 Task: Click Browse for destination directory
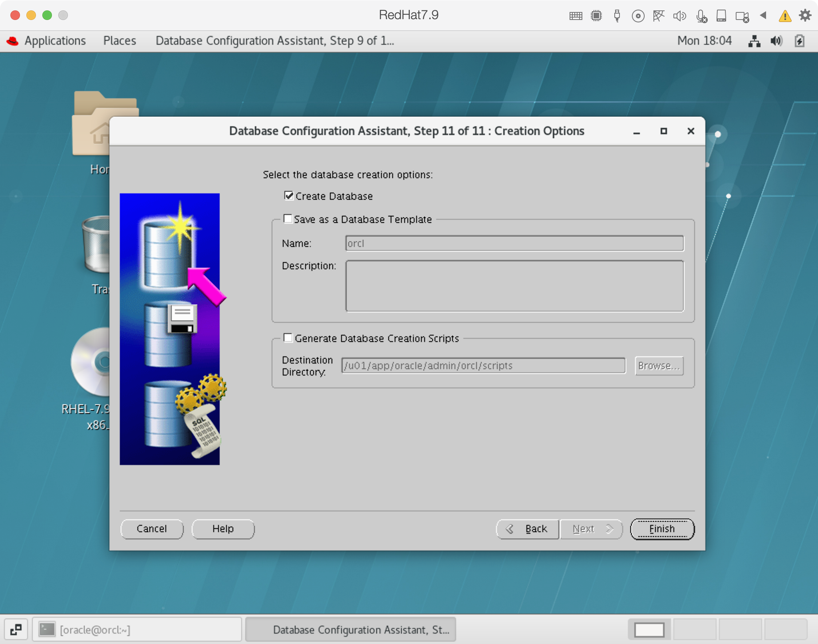coord(659,366)
